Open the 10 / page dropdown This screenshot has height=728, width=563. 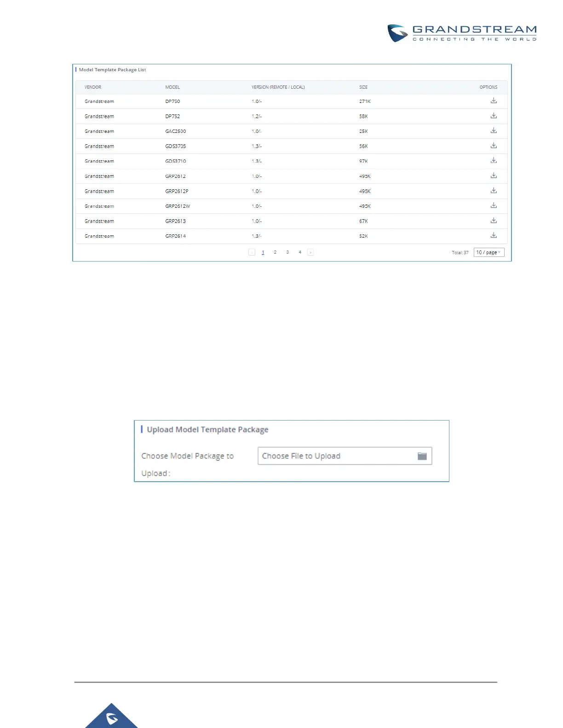coord(489,252)
